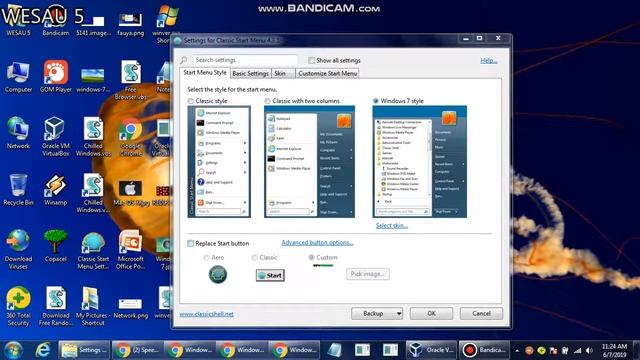Click the classic Start button preview image

coord(270,275)
